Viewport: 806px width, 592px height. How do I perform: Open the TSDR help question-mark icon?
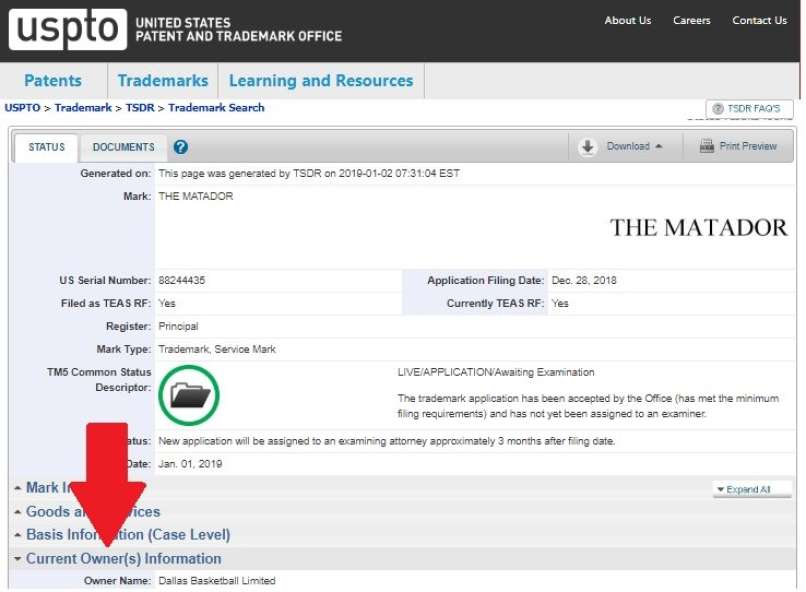[180, 147]
